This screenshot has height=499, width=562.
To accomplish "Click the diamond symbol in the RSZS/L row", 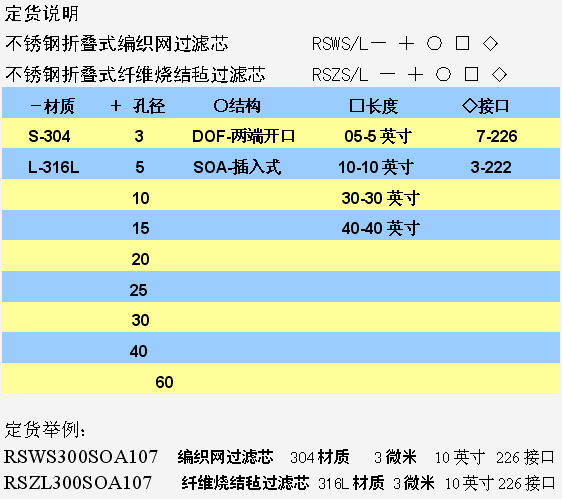I will pyautogui.click(x=499, y=74).
